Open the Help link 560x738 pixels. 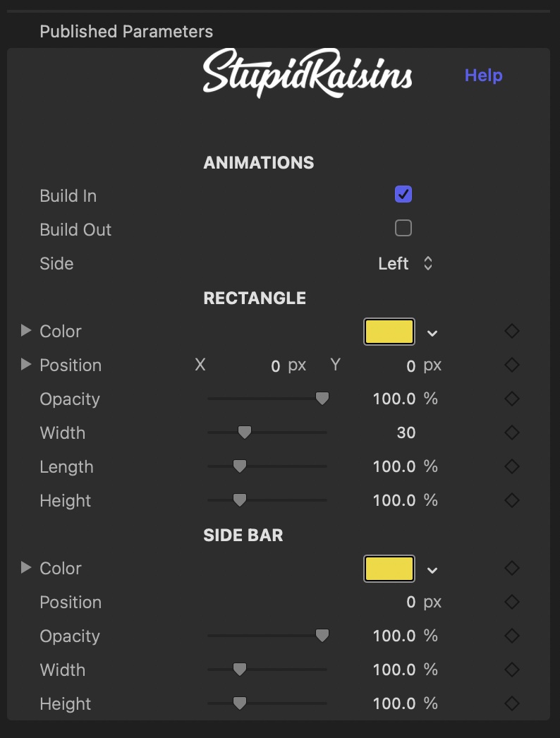(483, 75)
